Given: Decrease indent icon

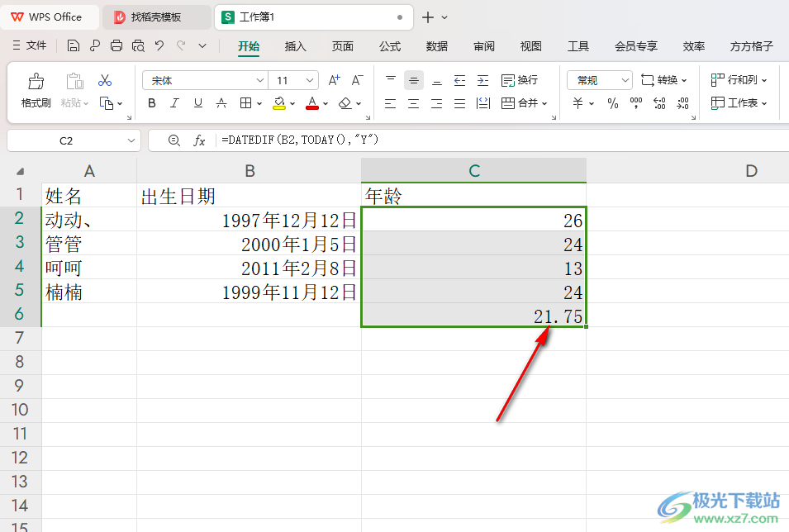Looking at the screenshot, I should tap(459, 80).
